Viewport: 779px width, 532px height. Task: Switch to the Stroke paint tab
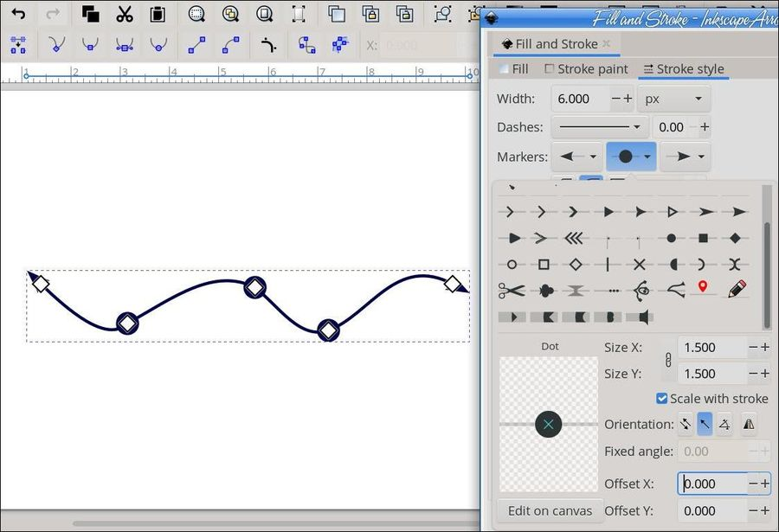pyautogui.click(x=586, y=69)
